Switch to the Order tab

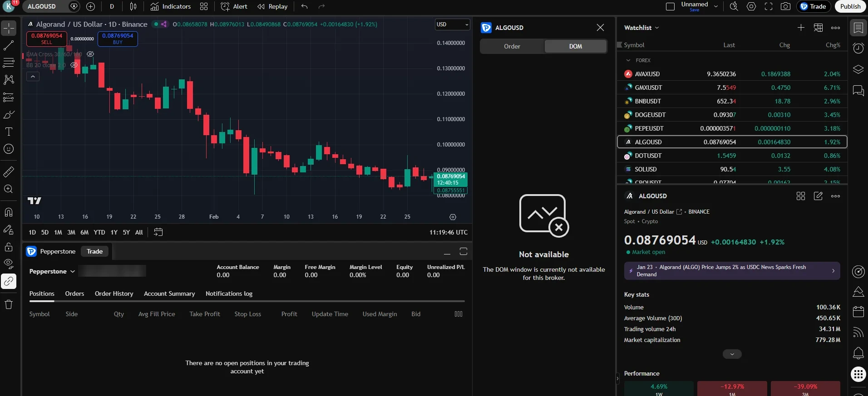pyautogui.click(x=512, y=46)
